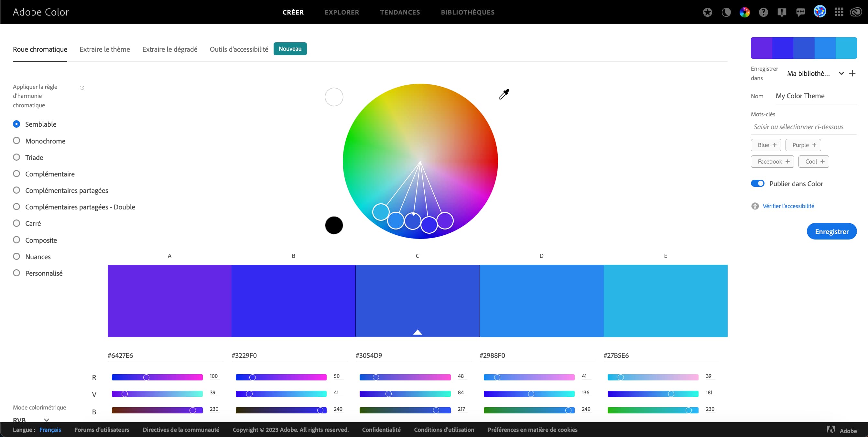Add a new library with the plus icon
The height and width of the screenshot is (437, 868).
pyautogui.click(x=852, y=73)
